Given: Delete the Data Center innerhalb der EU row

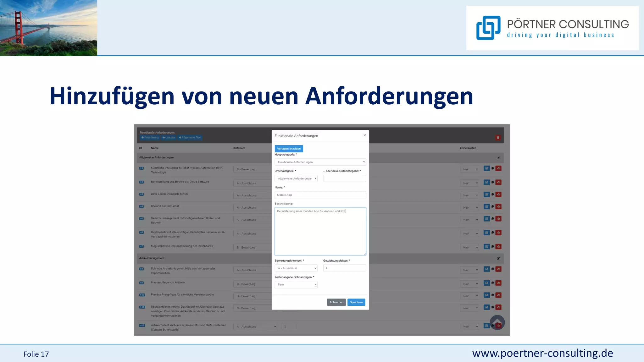Looking at the screenshot, I should [498, 195].
